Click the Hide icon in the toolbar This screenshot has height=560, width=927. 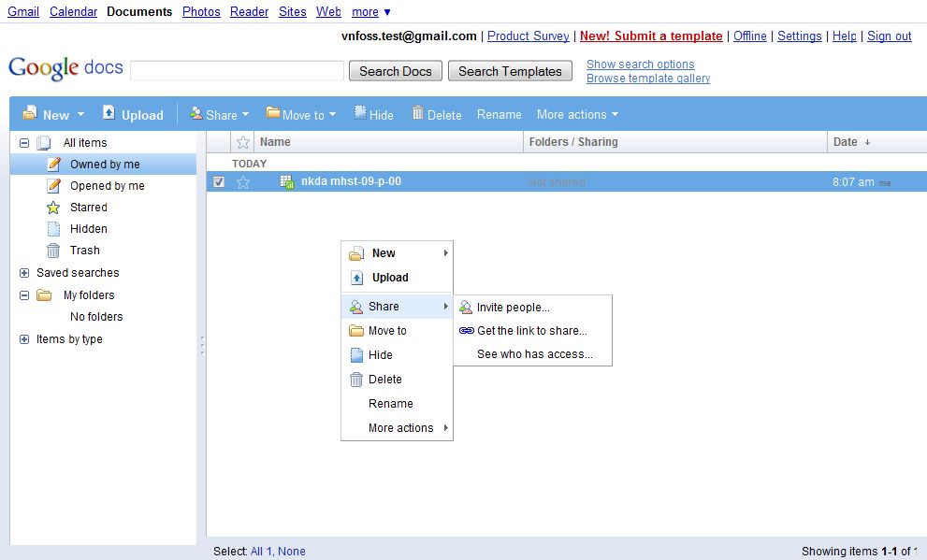coord(359,113)
